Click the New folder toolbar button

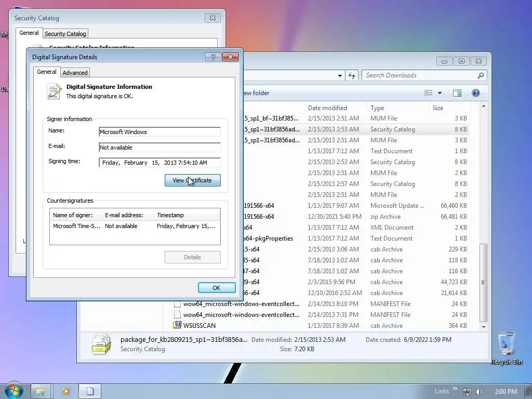click(x=256, y=93)
